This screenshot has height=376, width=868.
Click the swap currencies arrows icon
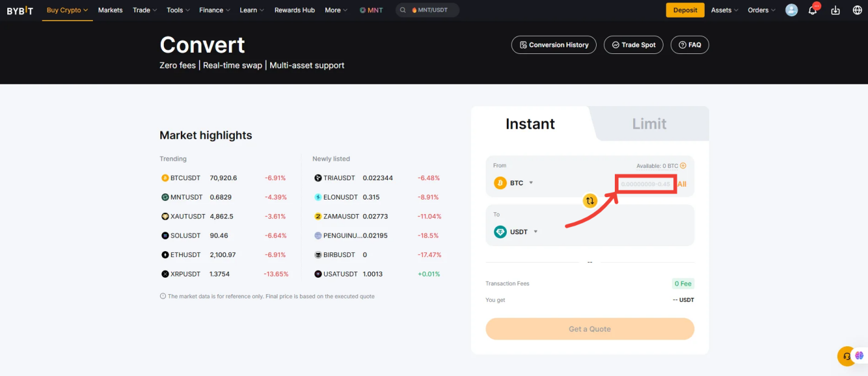590,201
